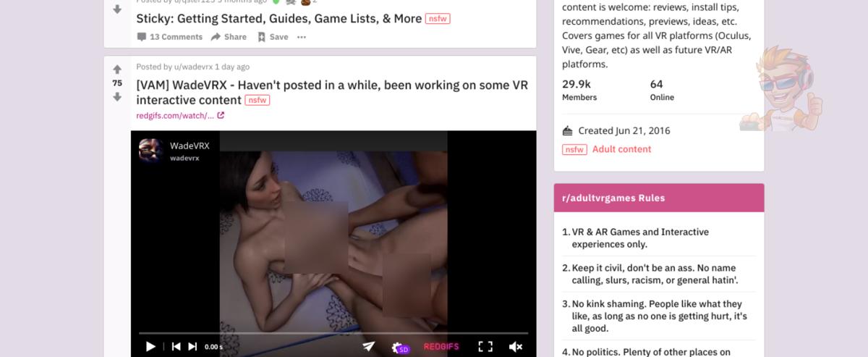Viewport: 868px width, 357px height.
Task: Upvote the WadeVRX post
Action: click(x=117, y=70)
